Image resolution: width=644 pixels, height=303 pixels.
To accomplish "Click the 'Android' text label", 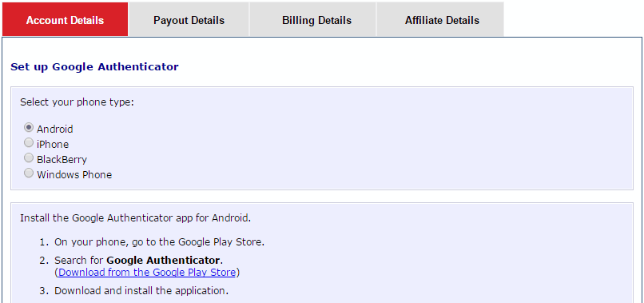I will [x=55, y=129].
